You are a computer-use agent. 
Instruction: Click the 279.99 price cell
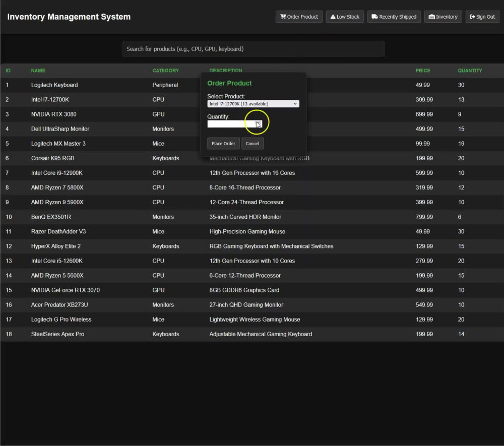coord(424,261)
